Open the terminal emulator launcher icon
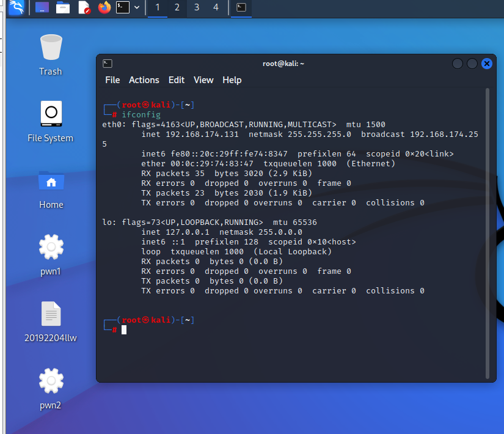The width and height of the screenshot is (504, 434). pos(123,7)
